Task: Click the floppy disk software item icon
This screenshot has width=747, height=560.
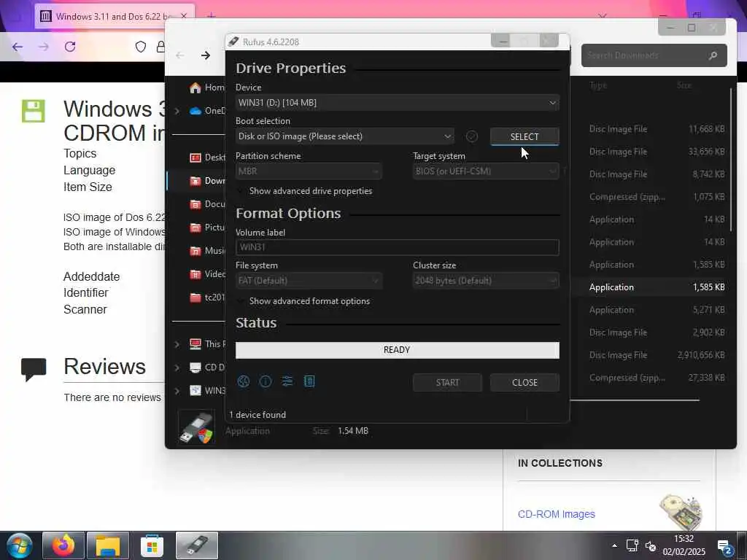Action: click(34, 111)
